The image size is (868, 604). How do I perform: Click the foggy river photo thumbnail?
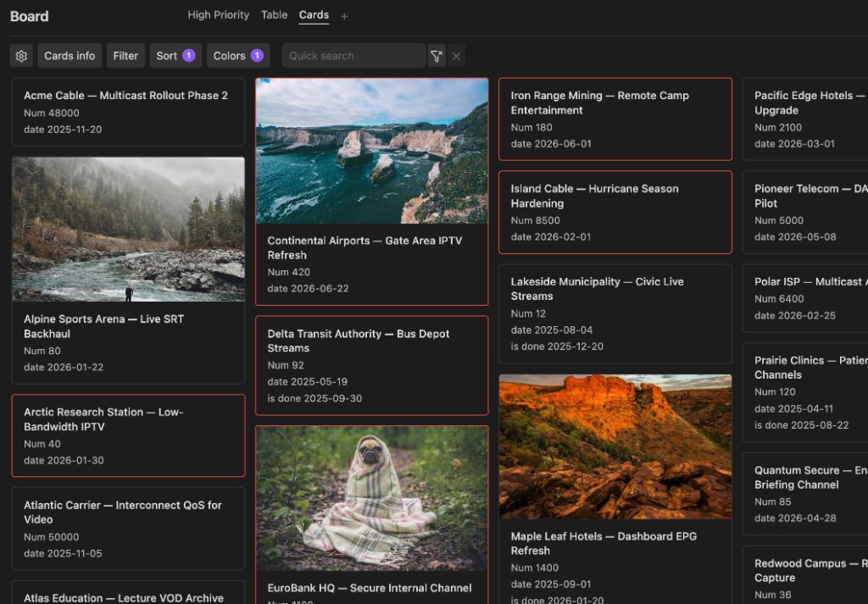[x=129, y=229]
